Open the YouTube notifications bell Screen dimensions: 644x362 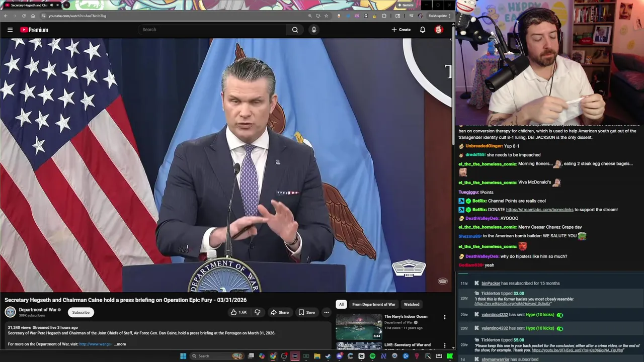(x=423, y=30)
